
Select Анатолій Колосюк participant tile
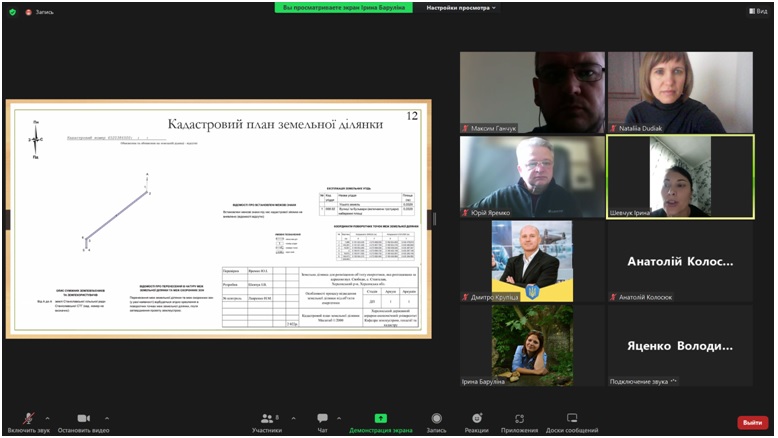point(680,261)
